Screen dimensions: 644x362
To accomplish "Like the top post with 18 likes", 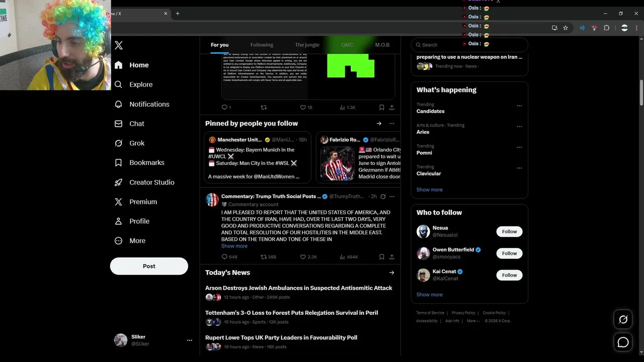I will [306, 107].
